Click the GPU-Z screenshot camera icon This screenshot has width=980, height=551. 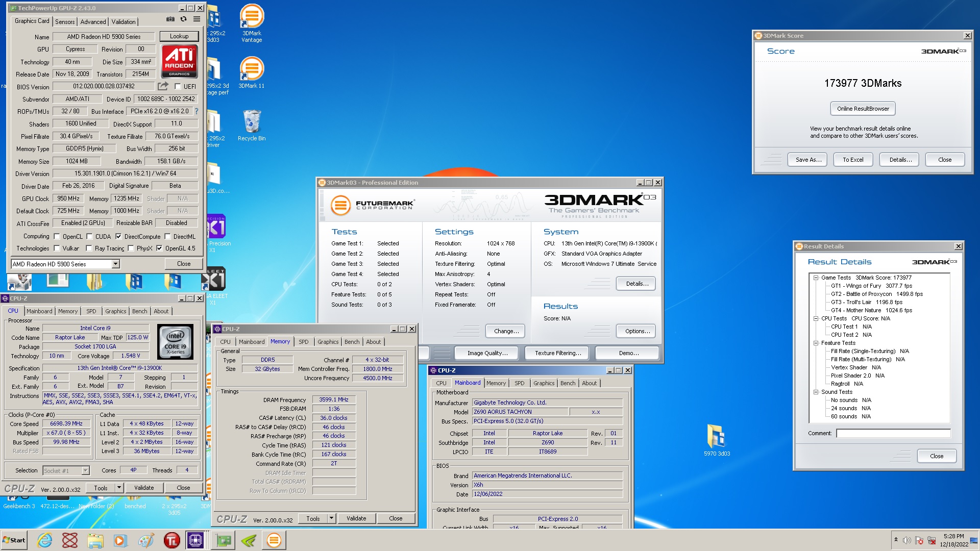point(170,19)
